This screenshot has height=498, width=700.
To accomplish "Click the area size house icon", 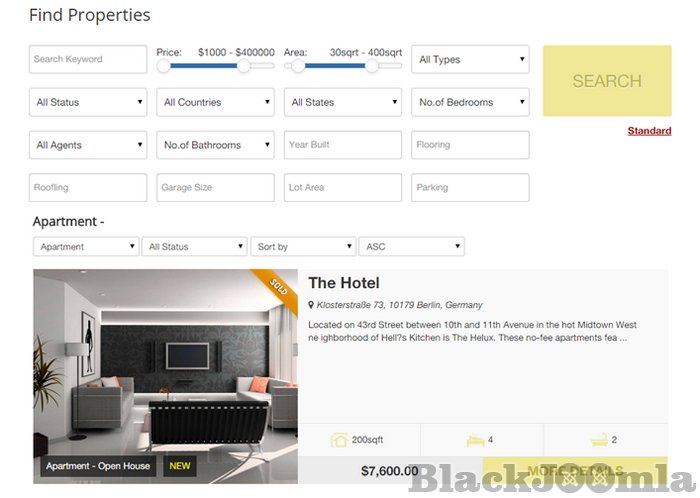I will point(339,439).
